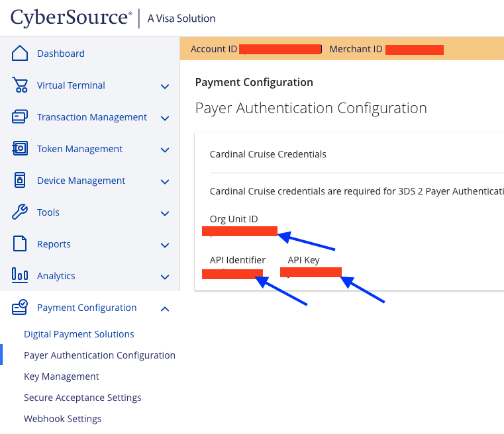This screenshot has width=504, height=434.
Task: Expand the Tools menu chevron
Action: point(165,213)
